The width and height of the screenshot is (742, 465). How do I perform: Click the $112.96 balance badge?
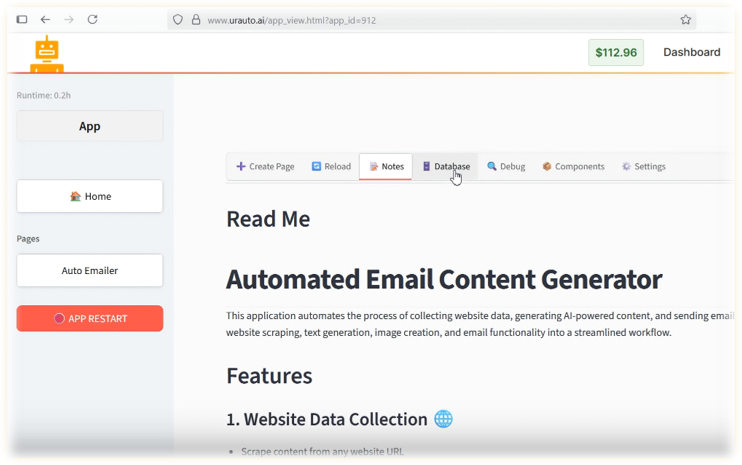click(615, 53)
